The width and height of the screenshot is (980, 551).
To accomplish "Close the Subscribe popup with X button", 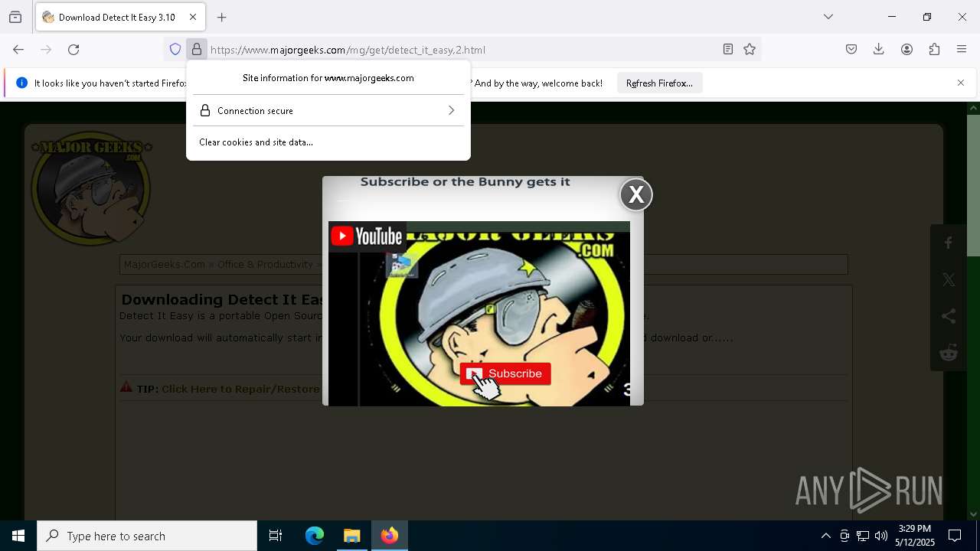I will pyautogui.click(x=636, y=195).
